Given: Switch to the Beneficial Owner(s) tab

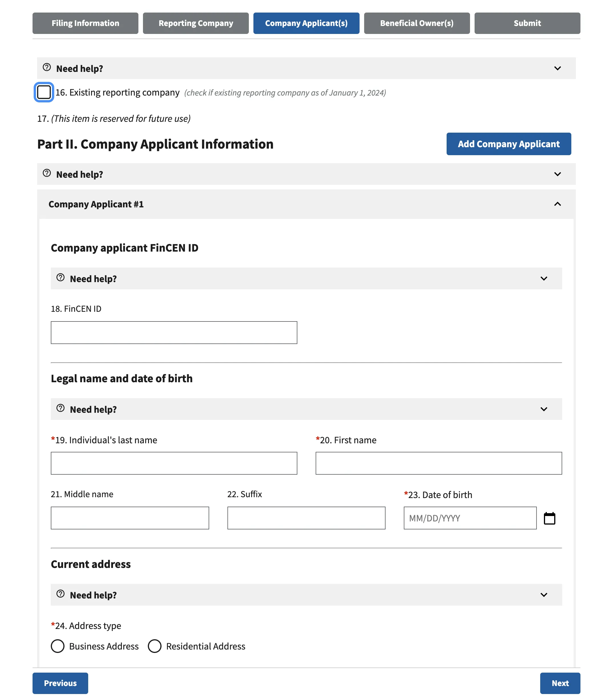Looking at the screenshot, I should tap(417, 23).
